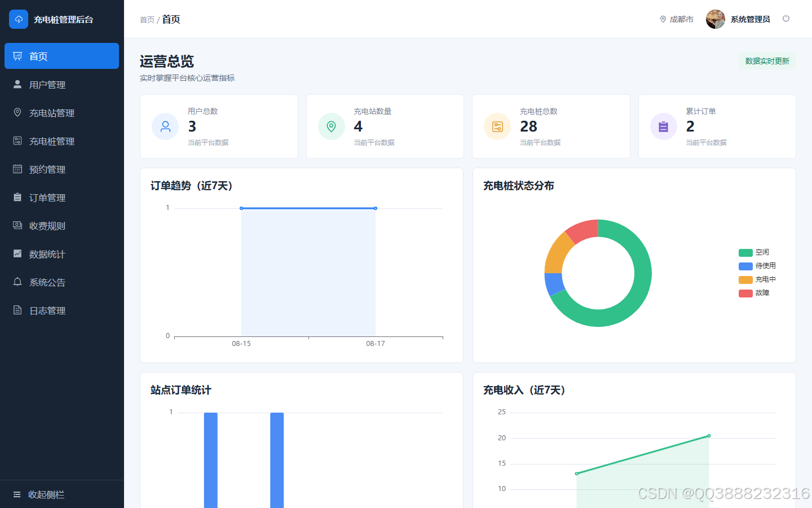Image resolution: width=812 pixels, height=508 pixels.
Task: Click the highest point on 充电收入 line
Action: (709, 436)
